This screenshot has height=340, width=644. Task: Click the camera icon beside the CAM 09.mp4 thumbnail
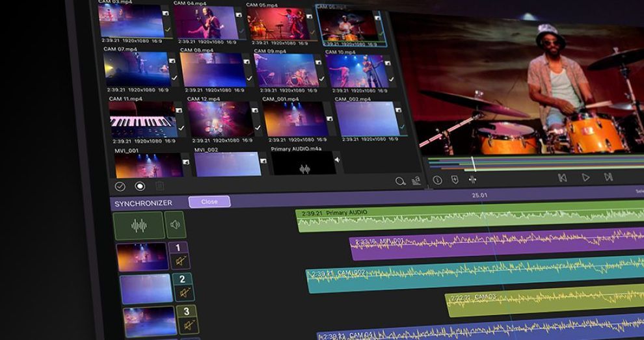coord(319,62)
